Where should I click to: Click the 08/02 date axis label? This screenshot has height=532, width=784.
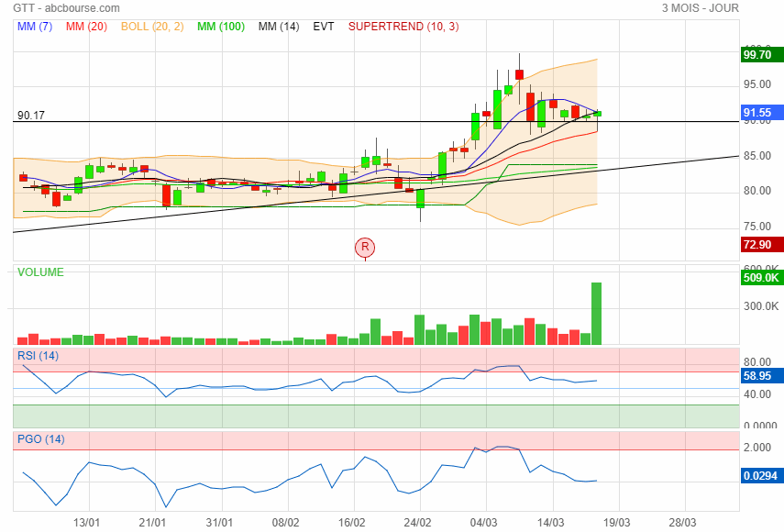(285, 523)
